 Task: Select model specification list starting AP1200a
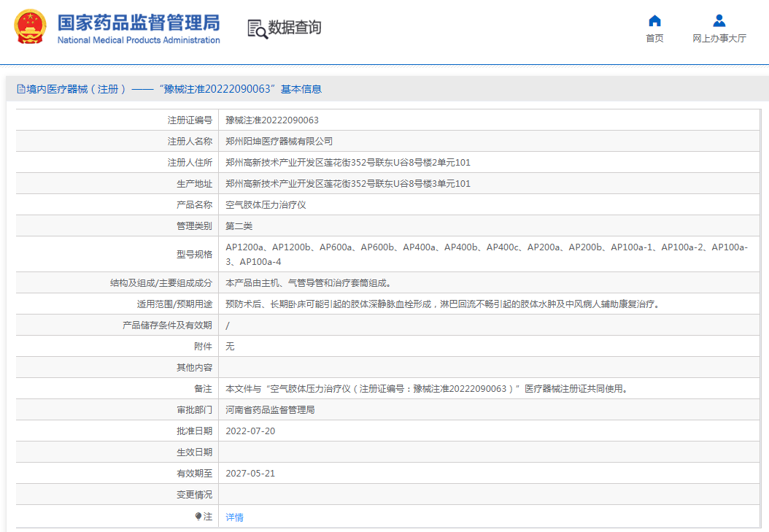487,254
